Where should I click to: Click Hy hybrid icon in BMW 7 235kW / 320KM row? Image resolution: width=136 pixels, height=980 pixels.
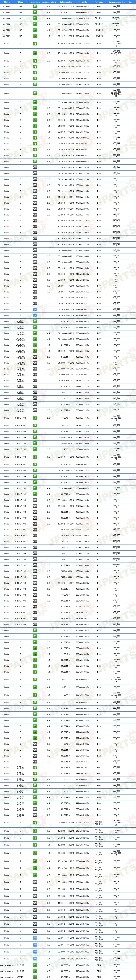click(x=35, y=938)
